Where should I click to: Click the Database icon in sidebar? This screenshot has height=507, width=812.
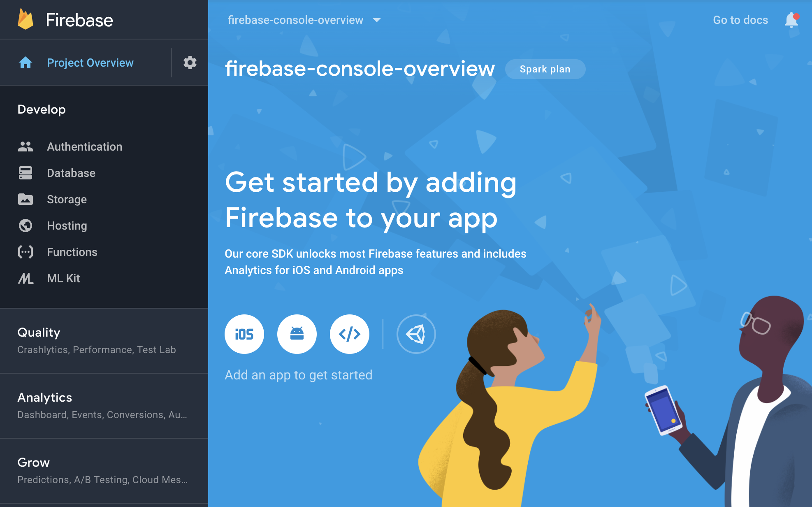25,173
